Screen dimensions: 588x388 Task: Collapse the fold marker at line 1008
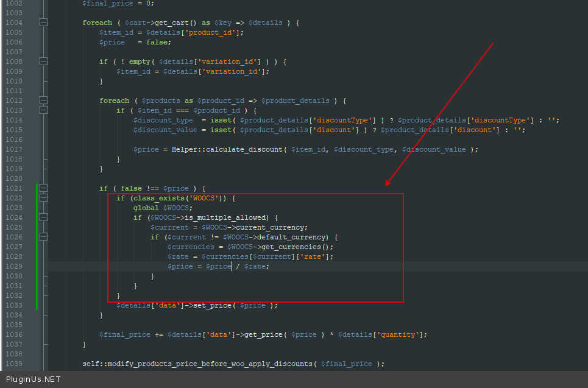43,62
